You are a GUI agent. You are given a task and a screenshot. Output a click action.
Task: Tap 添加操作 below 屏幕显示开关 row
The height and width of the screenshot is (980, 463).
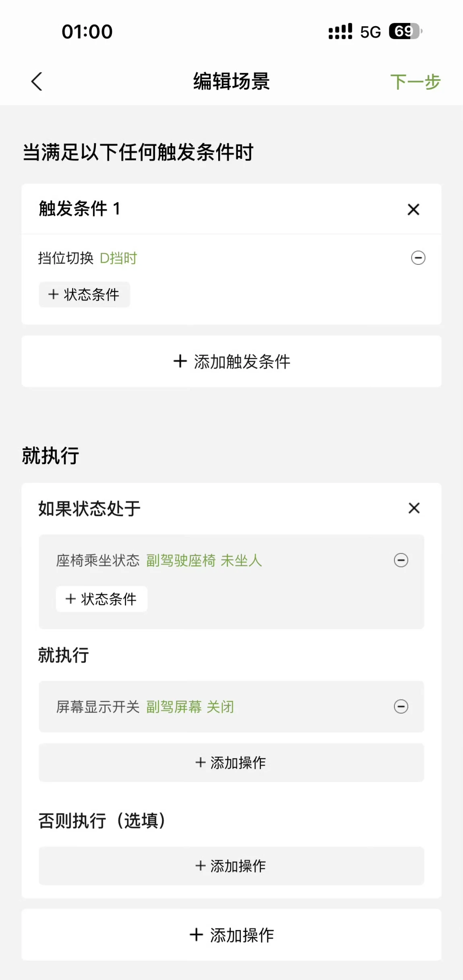[231, 762]
